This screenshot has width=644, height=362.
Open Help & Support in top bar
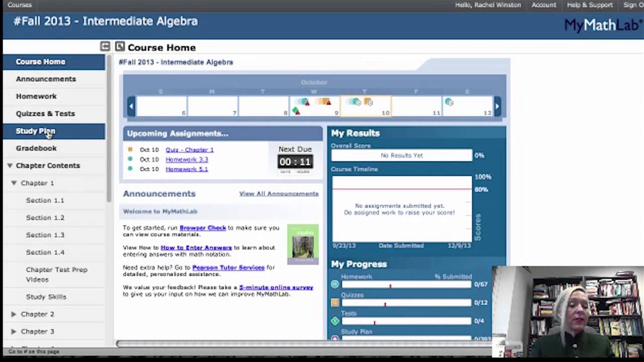(x=590, y=5)
